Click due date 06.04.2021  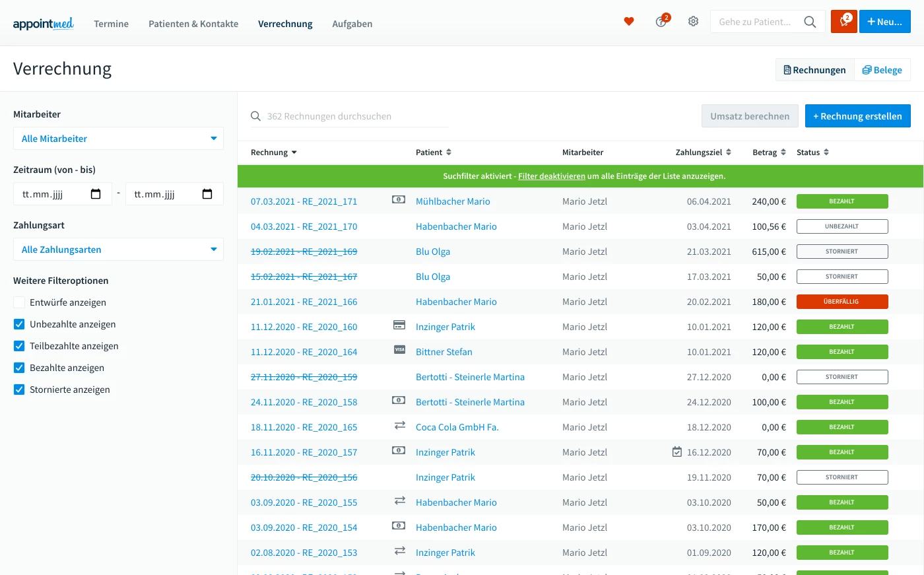pos(709,201)
